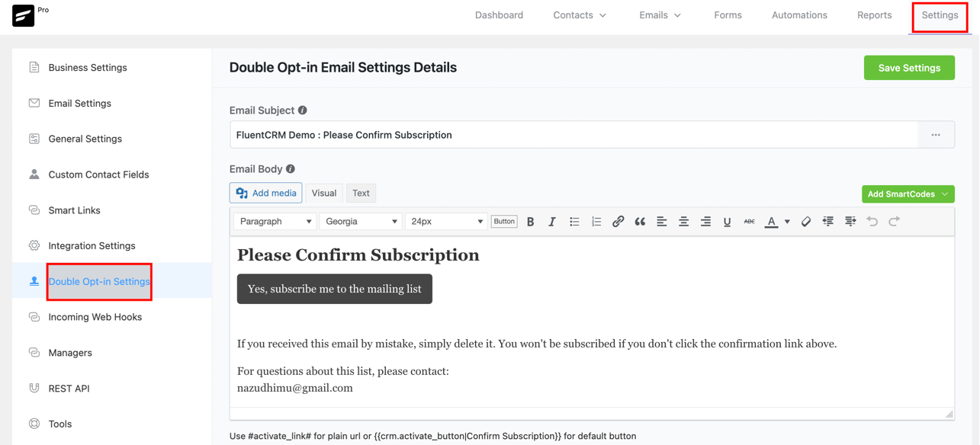Click the Button insert tool in toolbar
980x445 pixels.
(x=504, y=222)
